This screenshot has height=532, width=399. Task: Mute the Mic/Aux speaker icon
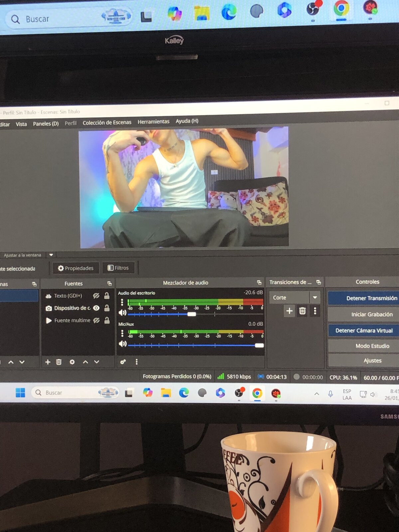click(x=123, y=344)
